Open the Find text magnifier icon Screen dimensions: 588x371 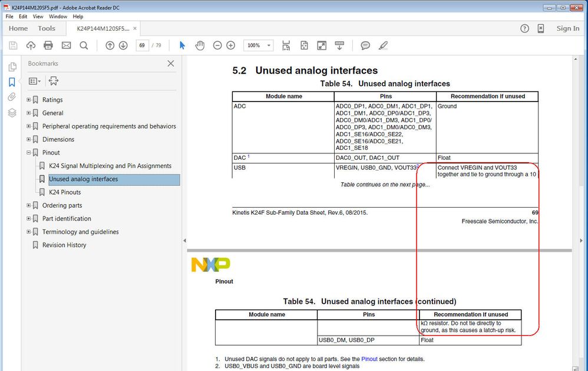coord(84,45)
